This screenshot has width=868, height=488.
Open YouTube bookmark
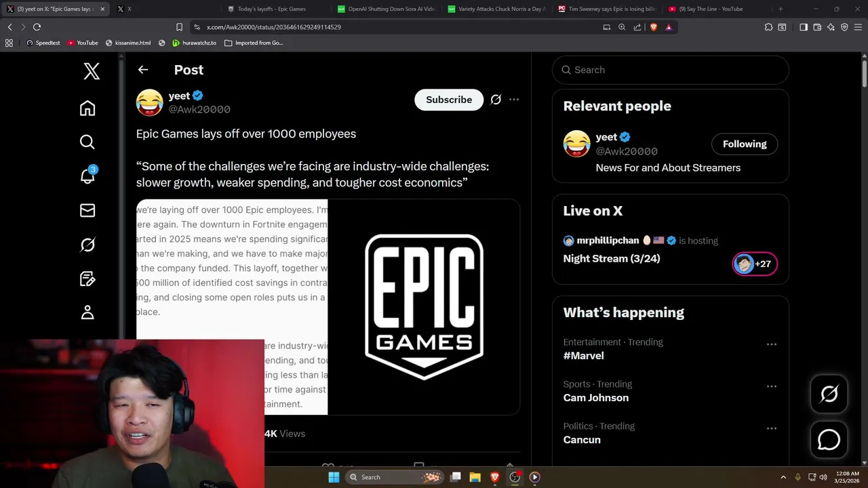click(83, 43)
